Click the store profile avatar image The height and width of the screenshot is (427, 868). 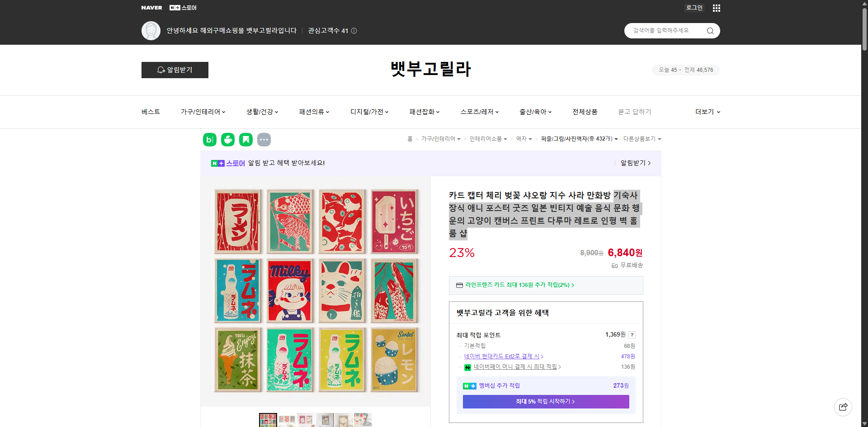[x=151, y=30]
